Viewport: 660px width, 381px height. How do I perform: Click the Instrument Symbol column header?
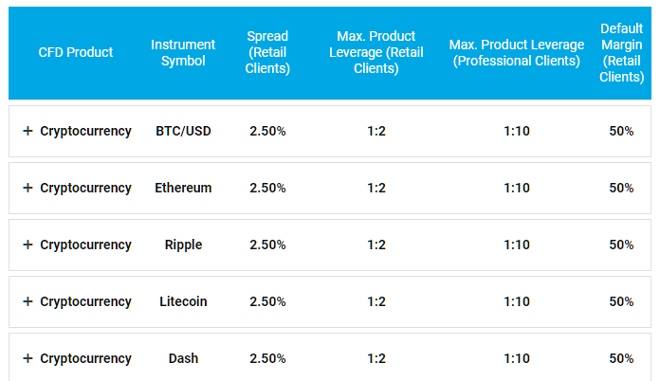pos(183,53)
